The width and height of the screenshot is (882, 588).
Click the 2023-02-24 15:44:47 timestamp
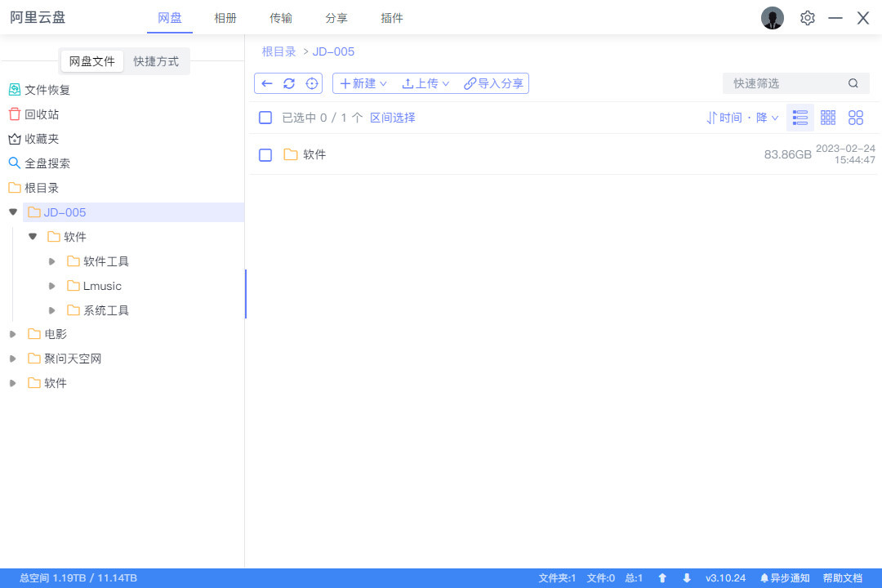click(845, 154)
